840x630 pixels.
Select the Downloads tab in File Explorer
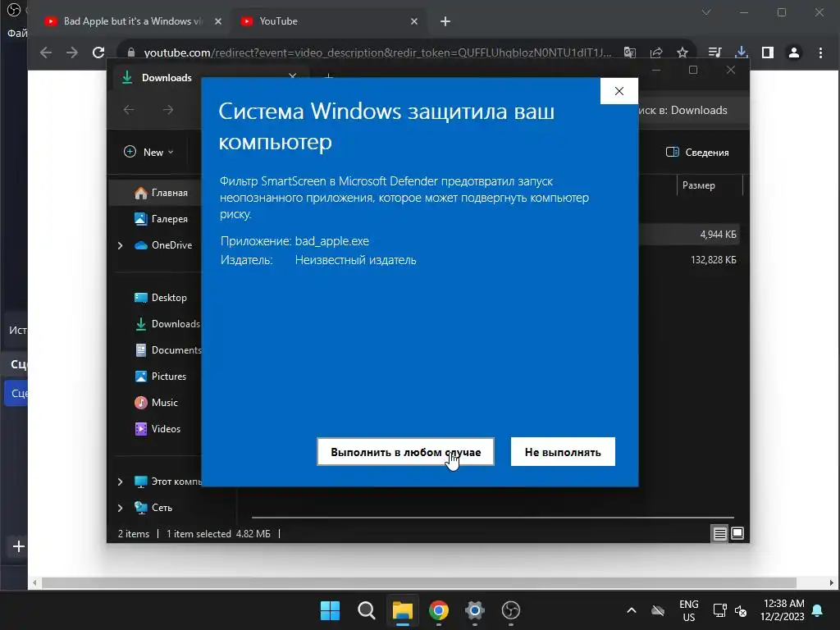[x=167, y=78]
